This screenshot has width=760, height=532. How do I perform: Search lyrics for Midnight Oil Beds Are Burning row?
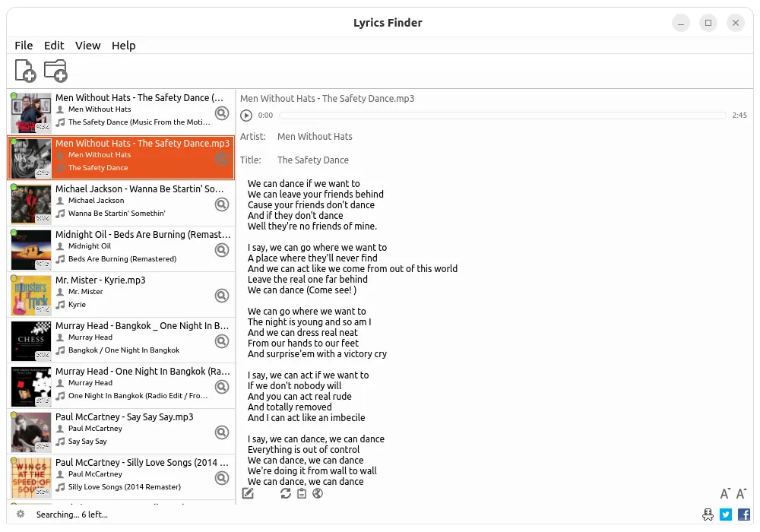pyautogui.click(x=222, y=250)
